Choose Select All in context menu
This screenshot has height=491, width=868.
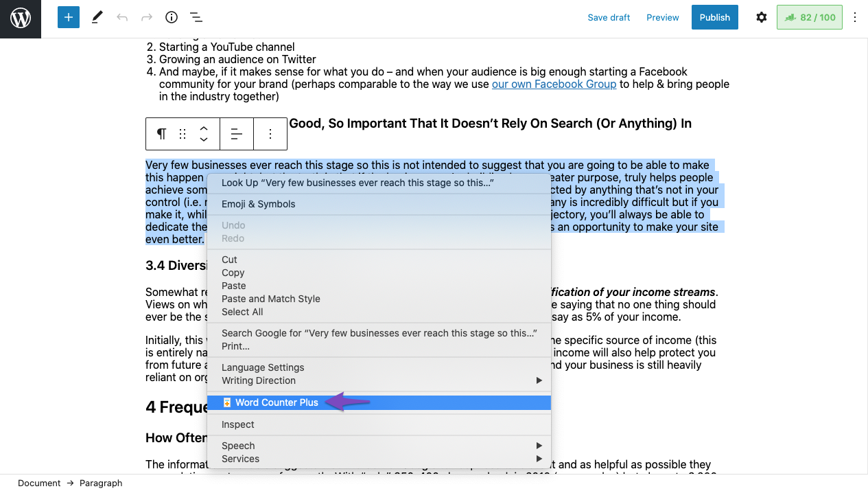click(x=379, y=312)
